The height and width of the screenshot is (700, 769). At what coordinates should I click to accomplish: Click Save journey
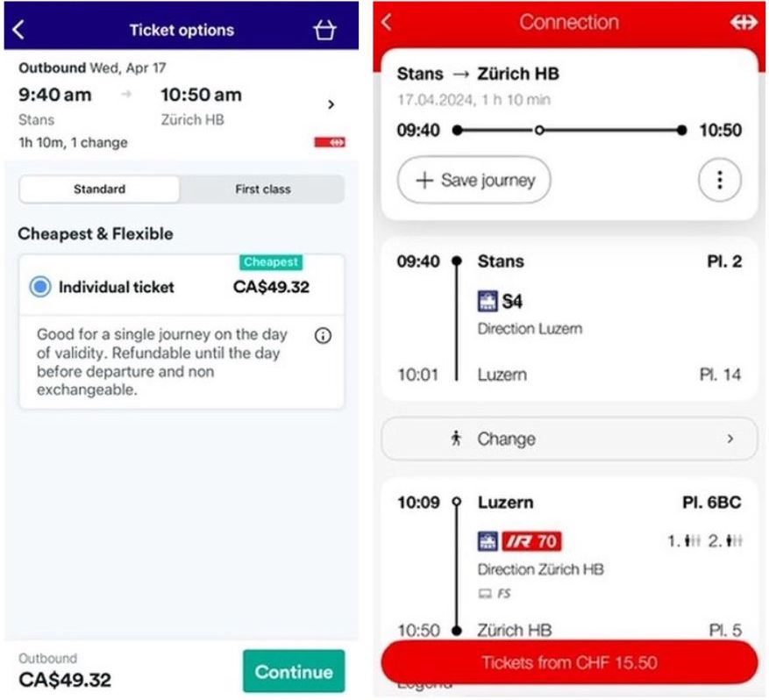point(474,180)
